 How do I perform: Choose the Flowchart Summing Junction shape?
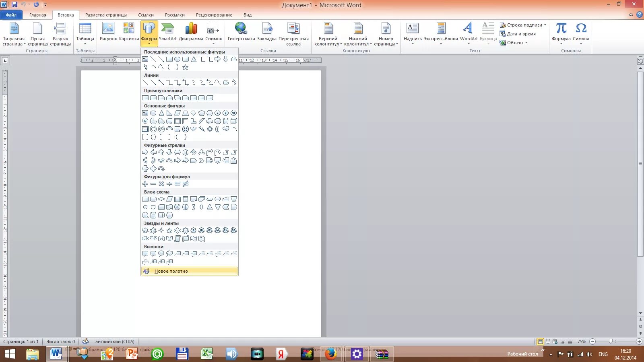pyautogui.click(x=178, y=207)
